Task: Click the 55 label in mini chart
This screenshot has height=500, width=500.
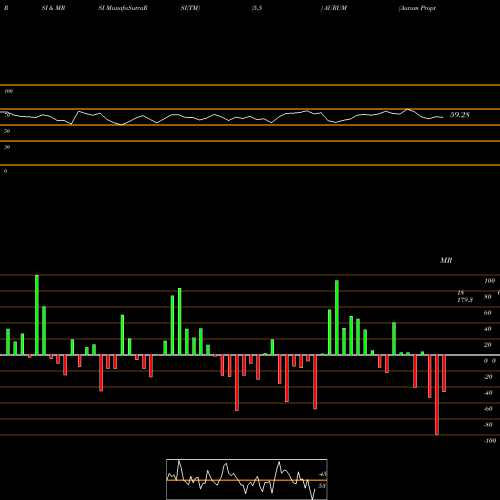Action: click(322, 486)
